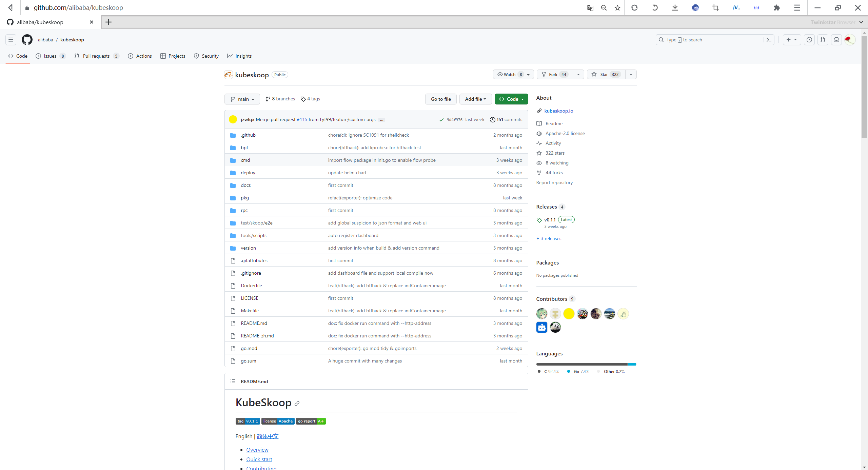Click the browser downloads icon
The height and width of the screenshot is (470, 868).
pyautogui.click(x=675, y=7)
